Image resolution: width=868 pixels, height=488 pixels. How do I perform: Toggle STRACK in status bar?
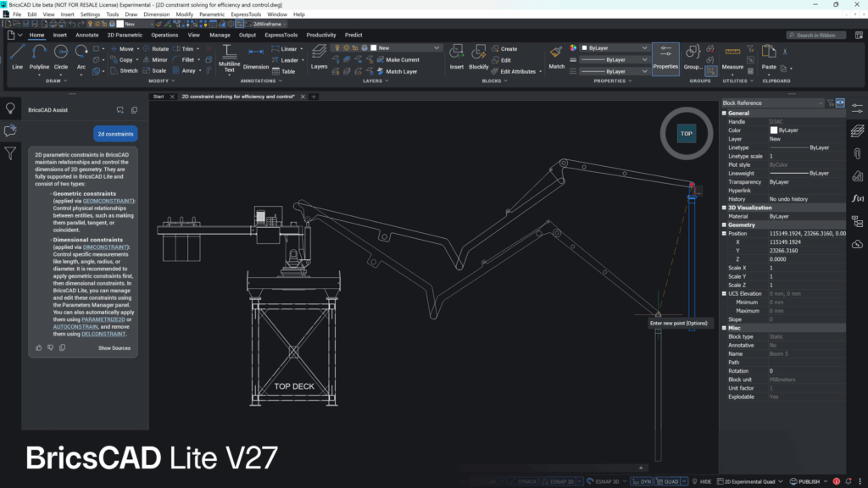point(523,481)
